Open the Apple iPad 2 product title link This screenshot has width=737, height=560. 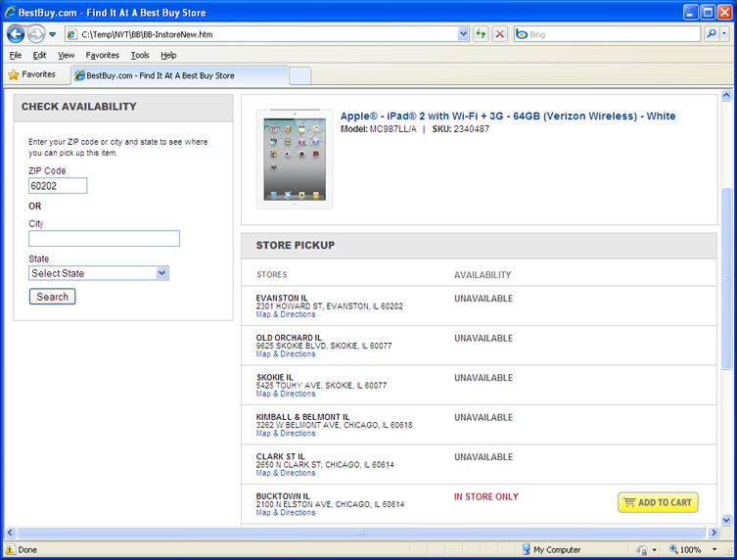click(508, 117)
